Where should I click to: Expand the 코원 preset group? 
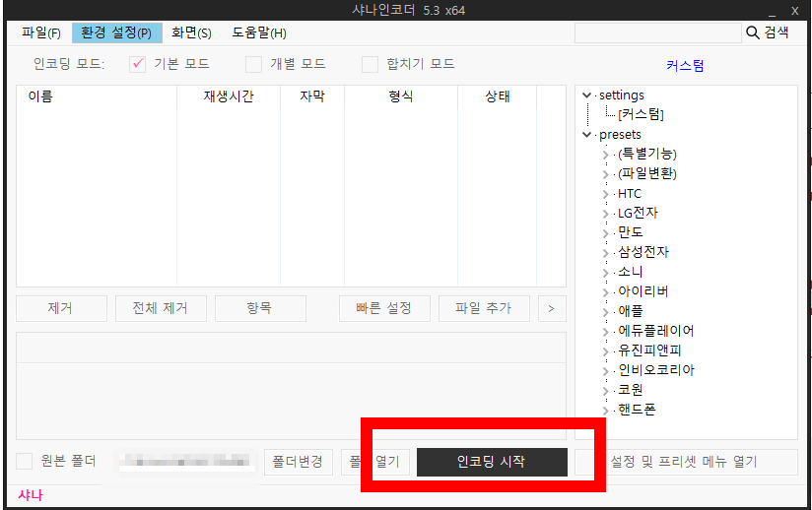click(605, 390)
